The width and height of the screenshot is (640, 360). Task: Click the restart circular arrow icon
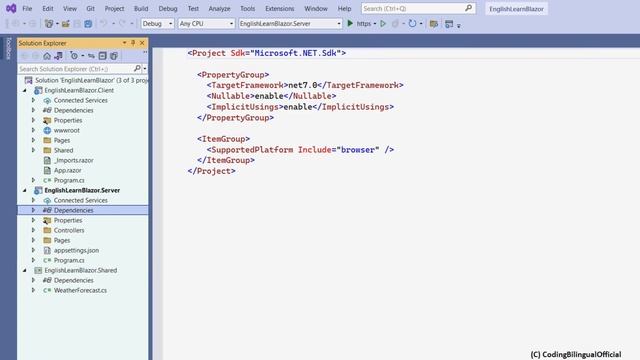(x=412, y=24)
